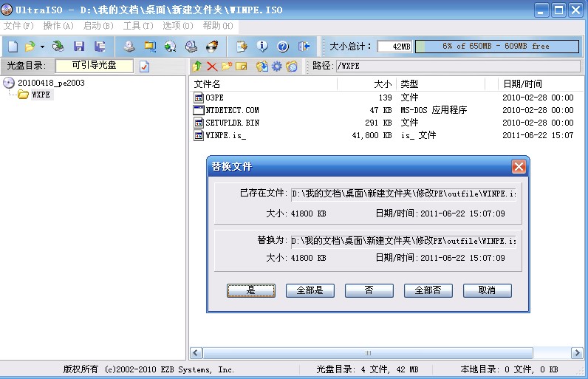
Task: Click the 可引导光盘 bootable disc field
Action: pos(94,66)
